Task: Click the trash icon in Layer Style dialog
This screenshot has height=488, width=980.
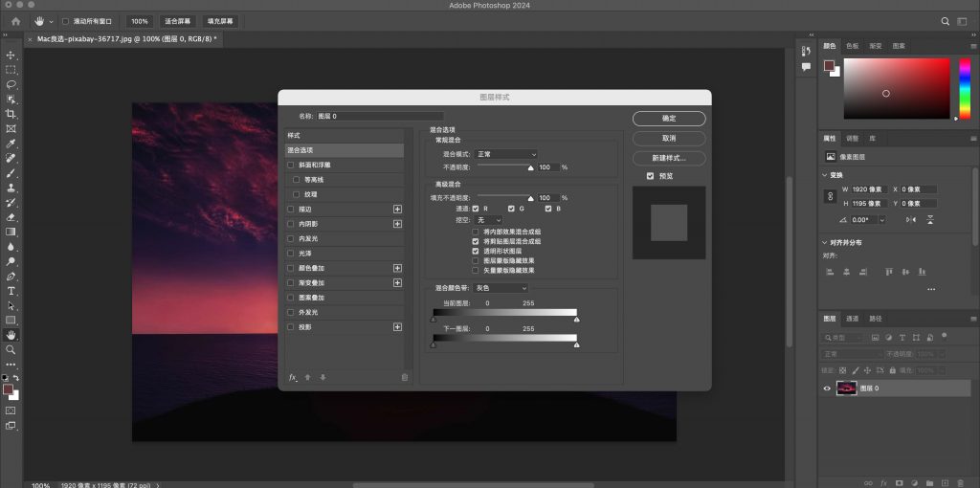Action: point(405,377)
